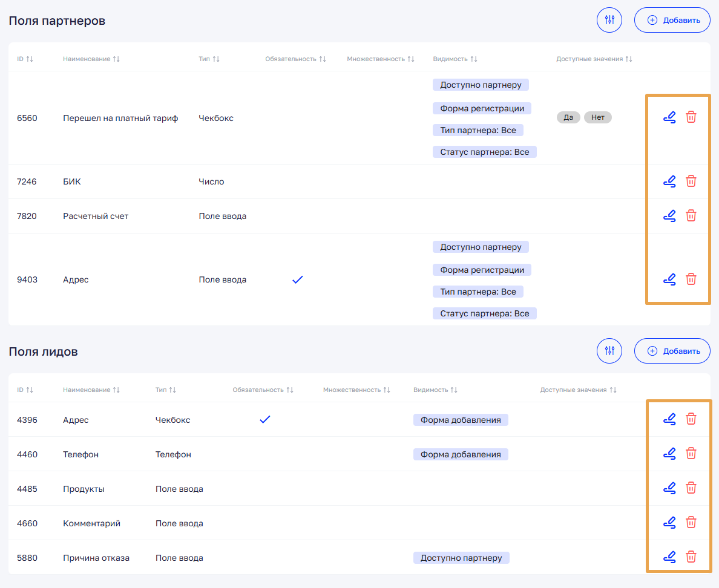
Task: Add a new partner field
Action: [x=672, y=20]
